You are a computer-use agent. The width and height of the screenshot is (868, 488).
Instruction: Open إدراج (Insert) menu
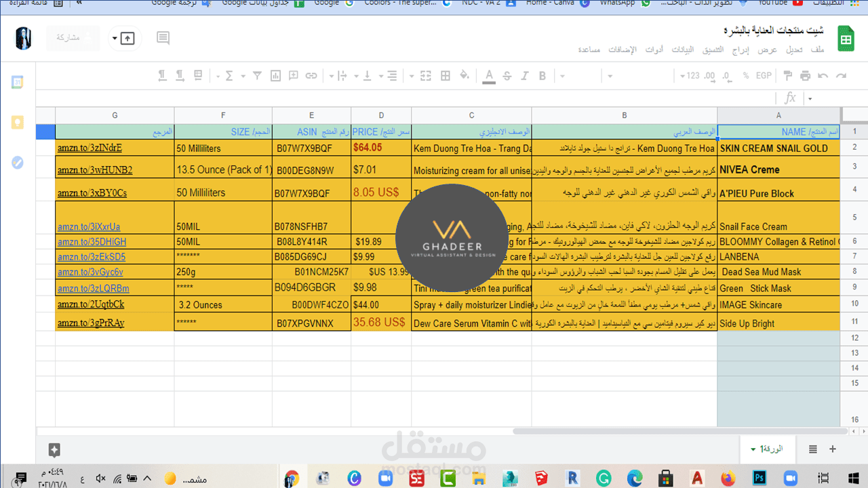click(741, 50)
